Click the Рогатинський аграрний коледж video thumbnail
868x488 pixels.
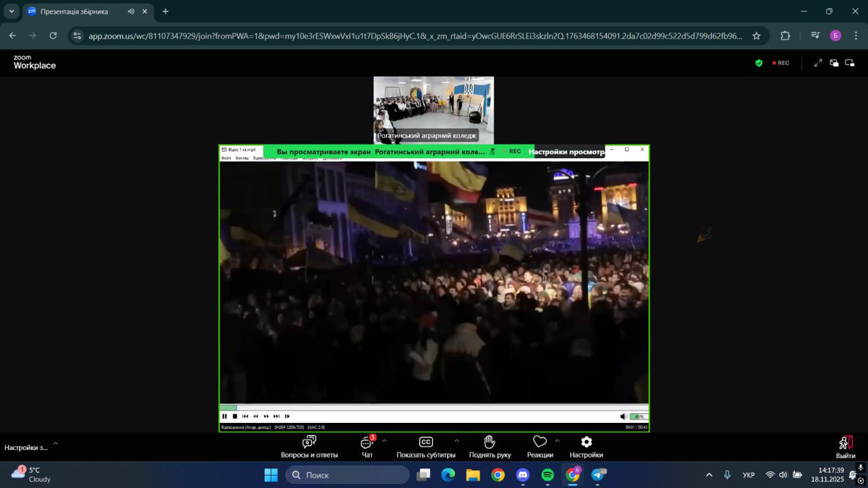click(433, 109)
